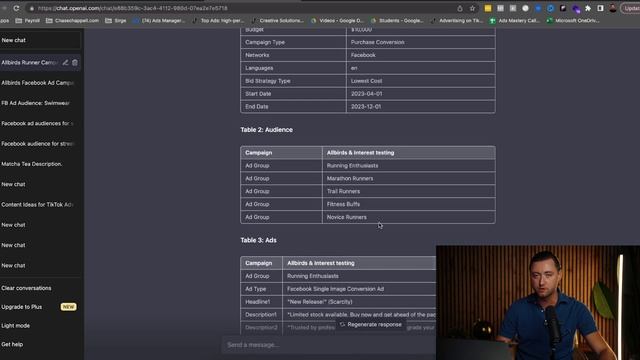Open the Chrome profile avatar

coord(613,8)
